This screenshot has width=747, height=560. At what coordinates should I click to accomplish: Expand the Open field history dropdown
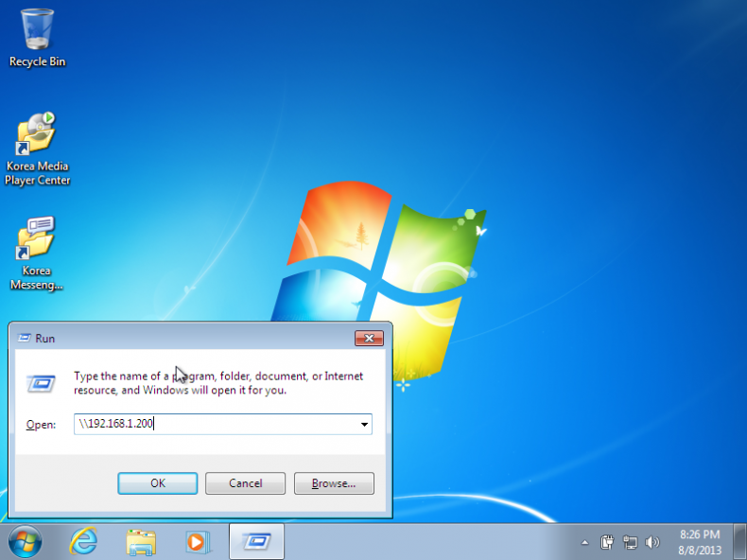364,424
